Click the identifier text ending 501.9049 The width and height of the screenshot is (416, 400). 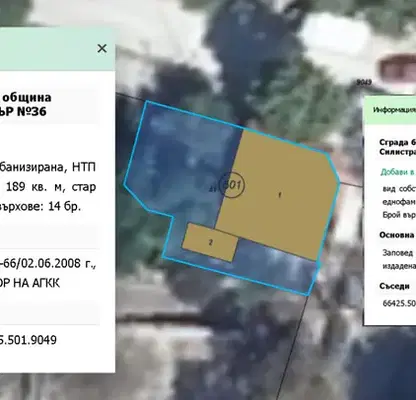pyautogui.click(x=28, y=340)
